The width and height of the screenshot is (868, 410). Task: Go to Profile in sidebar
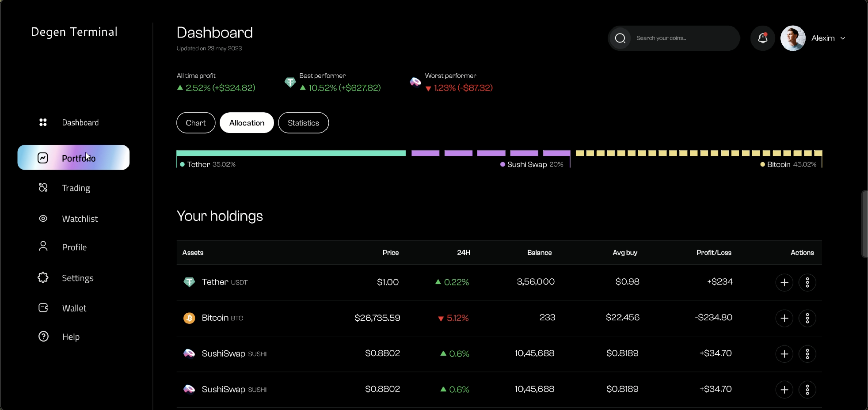click(74, 247)
